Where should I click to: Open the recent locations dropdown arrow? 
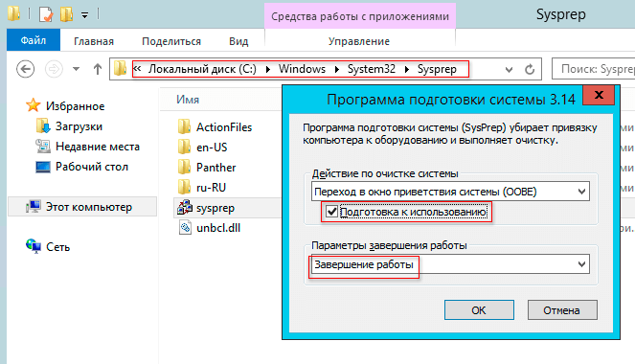76,69
